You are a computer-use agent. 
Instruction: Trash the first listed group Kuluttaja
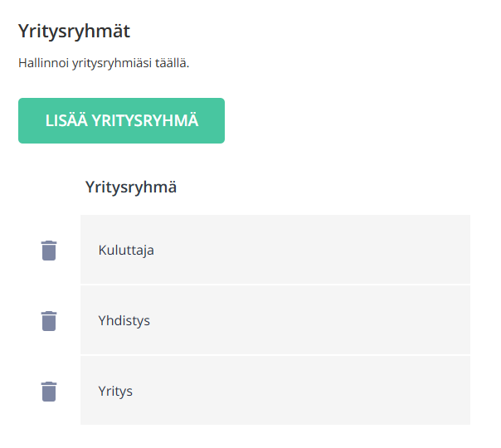tap(49, 251)
